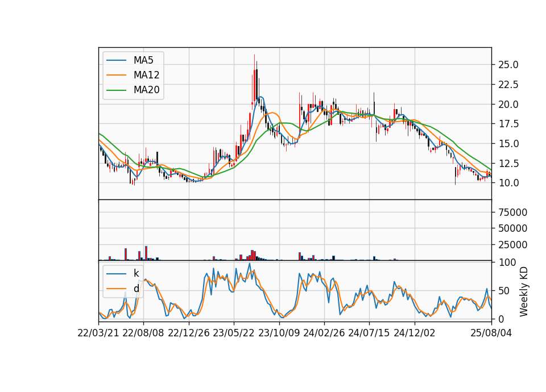
Task: Click the MA5 legend label
Action: [x=143, y=60]
